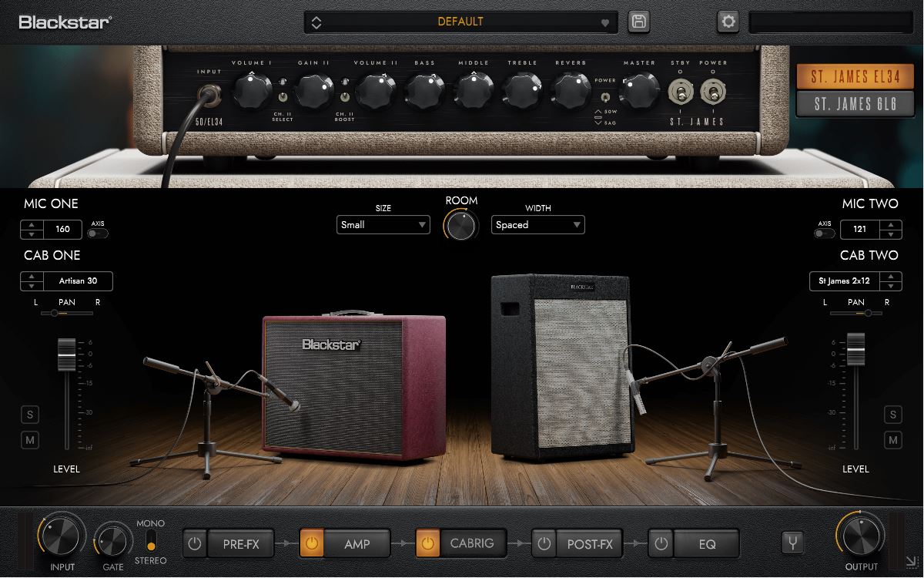Viewport: 924px width, 578px height.
Task: Solo Cab One with the S icon
Action: point(29,414)
